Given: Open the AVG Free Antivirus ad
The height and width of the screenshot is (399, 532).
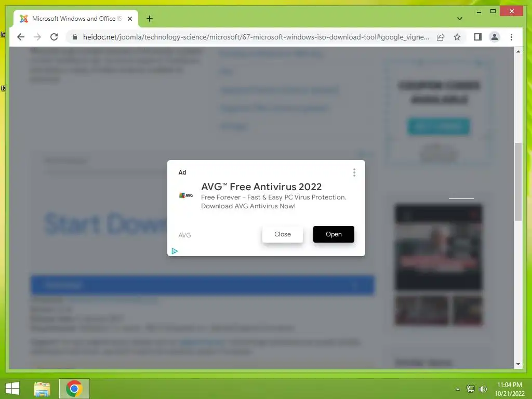Looking at the screenshot, I should point(334,234).
